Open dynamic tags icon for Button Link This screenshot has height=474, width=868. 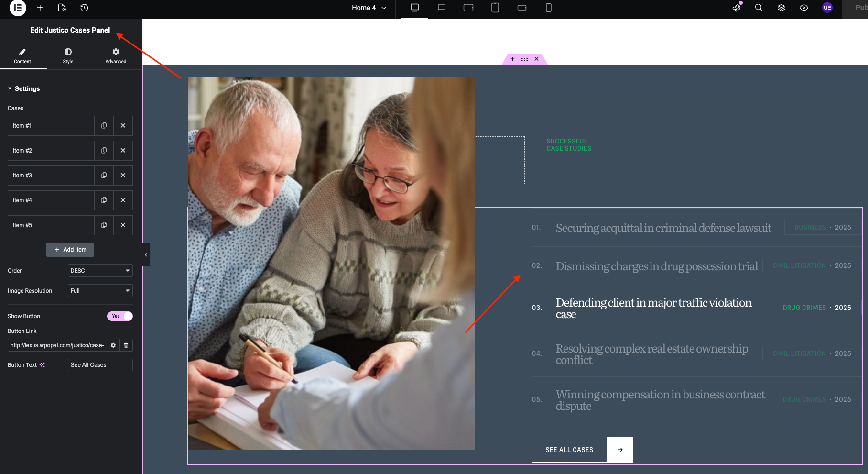(x=126, y=345)
